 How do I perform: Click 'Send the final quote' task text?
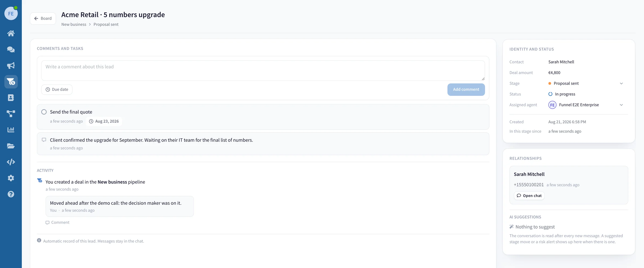71,112
